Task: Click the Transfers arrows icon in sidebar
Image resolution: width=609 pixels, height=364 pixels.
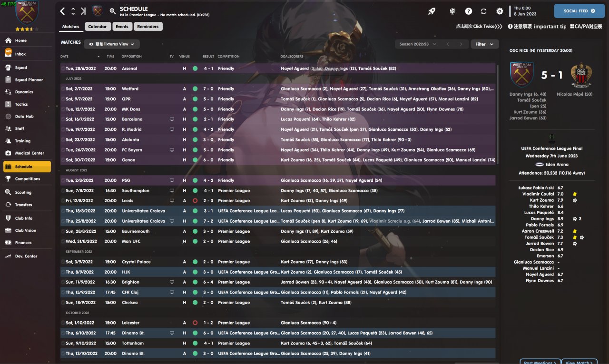Action: [8, 205]
